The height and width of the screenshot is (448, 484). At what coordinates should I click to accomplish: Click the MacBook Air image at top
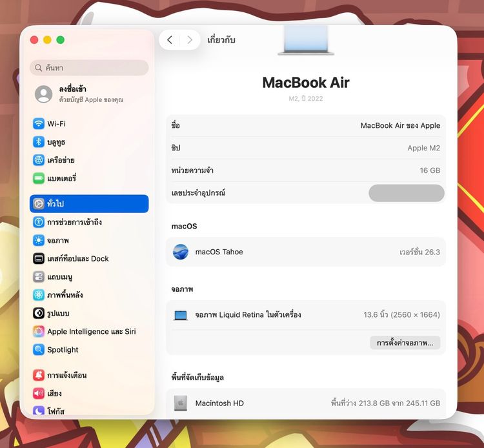306,41
